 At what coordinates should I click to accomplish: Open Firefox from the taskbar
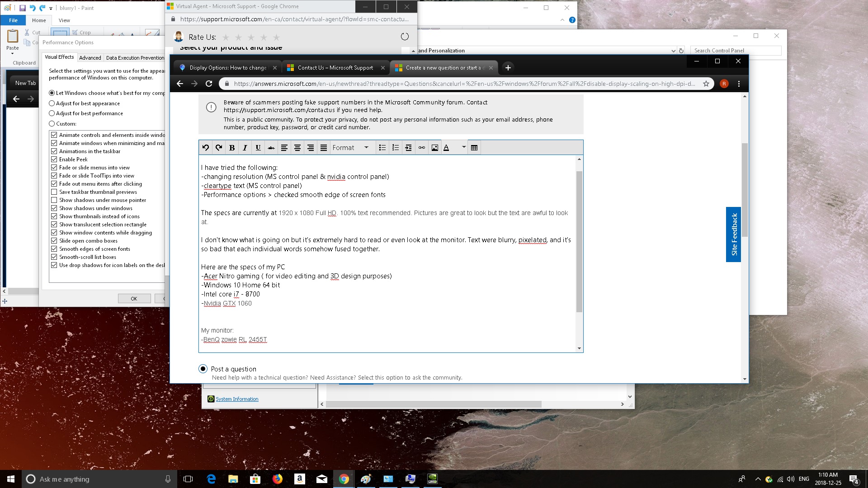278,479
